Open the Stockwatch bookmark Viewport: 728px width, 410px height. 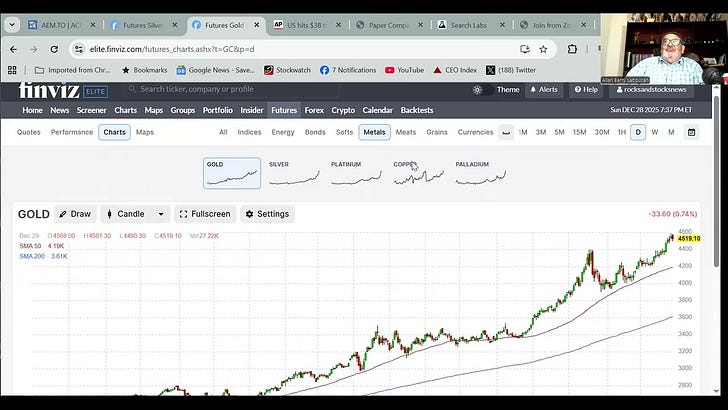287,70
